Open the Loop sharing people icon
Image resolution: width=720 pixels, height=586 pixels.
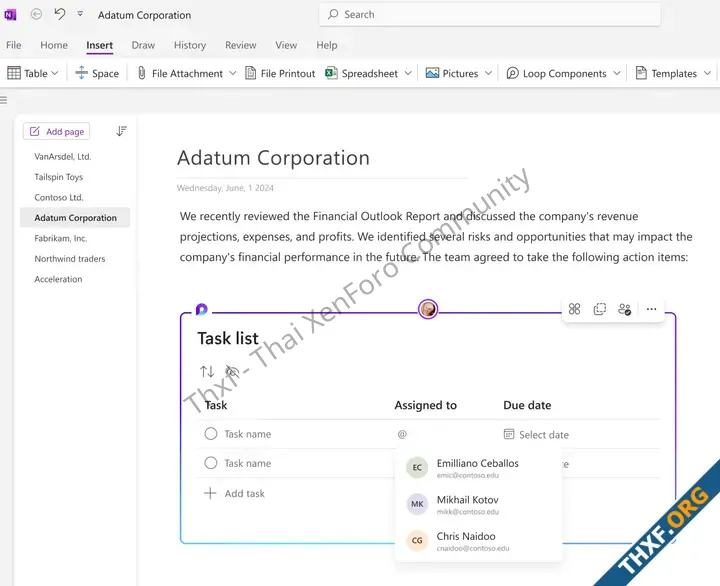624,309
